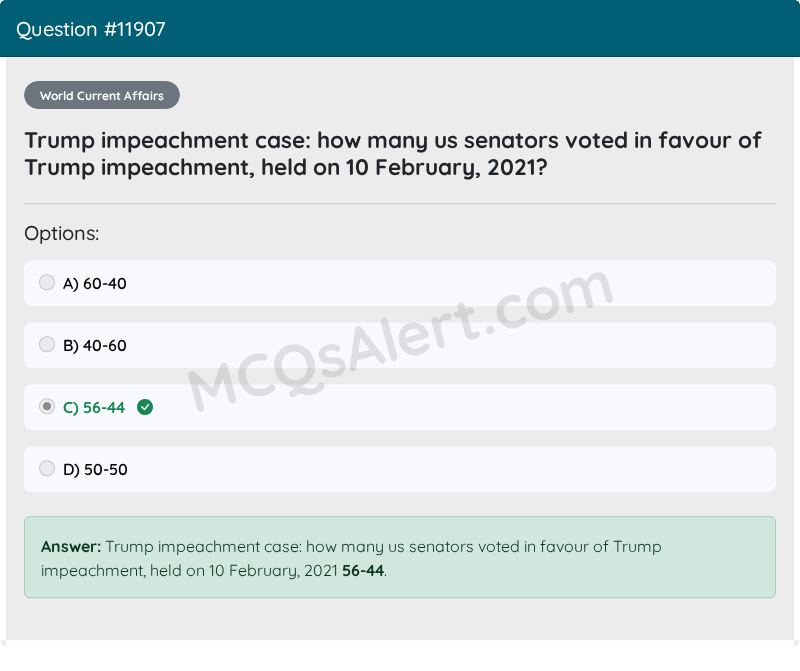Select the radio button for option B) 40-60
The height and width of the screenshot is (671, 800).
47,344
